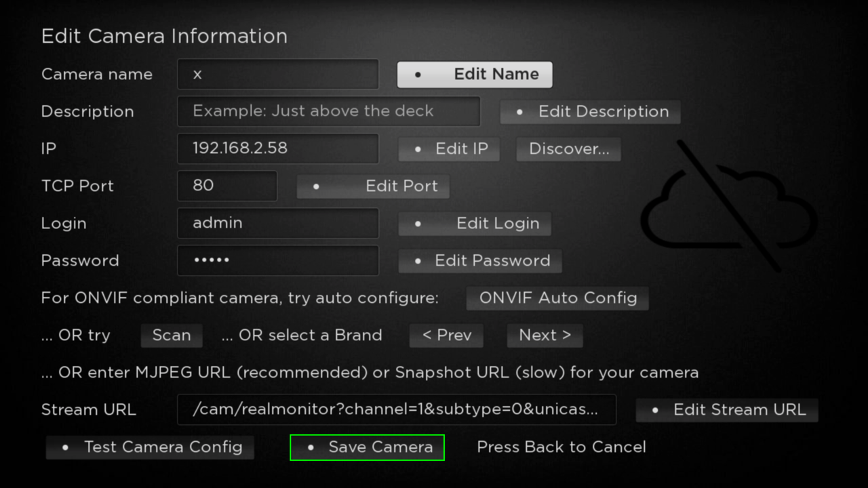
Task: Click the '... OR try' label
Action: [75, 335]
